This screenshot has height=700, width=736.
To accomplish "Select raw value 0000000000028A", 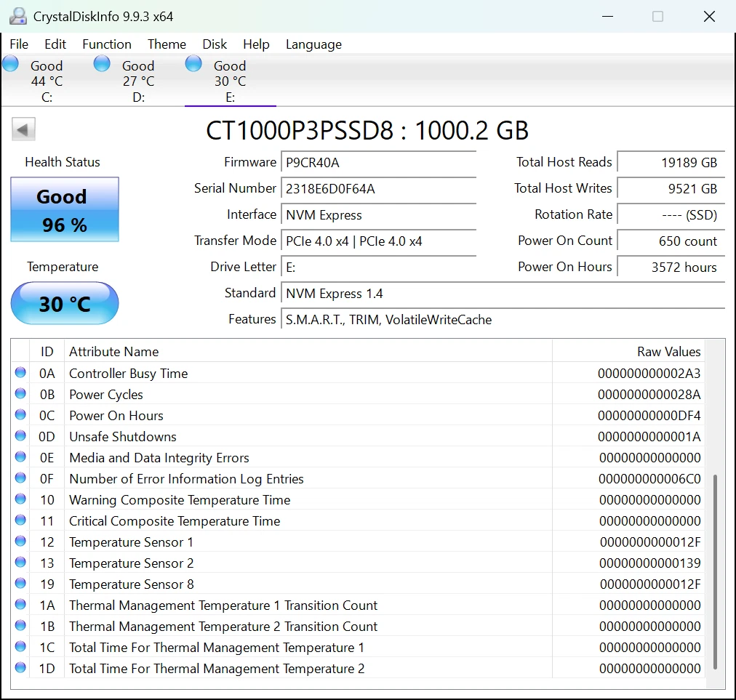I will click(649, 395).
